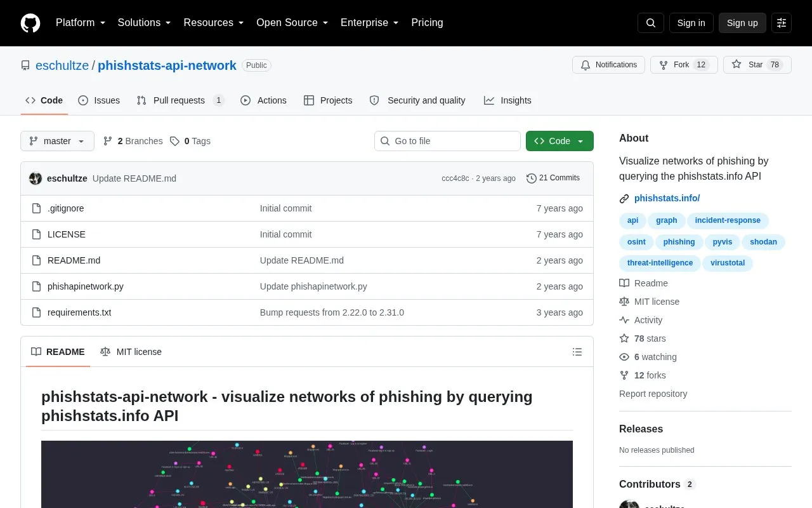Open the phishapinetwork.py file
The width and height of the screenshot is (812, 508).
pyautogui.click(x=86, y=286)
